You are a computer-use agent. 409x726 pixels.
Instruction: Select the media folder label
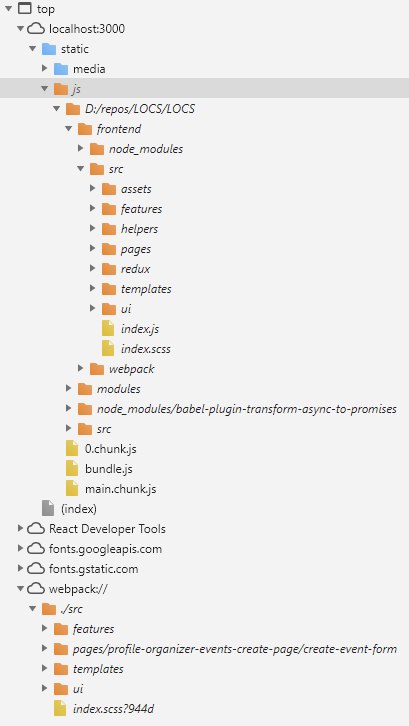[x=89, y=69]
